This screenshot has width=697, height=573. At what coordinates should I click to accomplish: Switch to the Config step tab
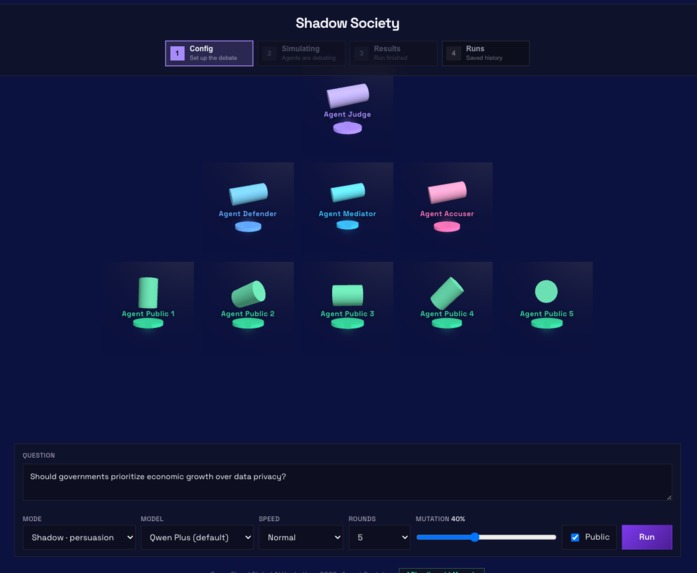(209, 53)
